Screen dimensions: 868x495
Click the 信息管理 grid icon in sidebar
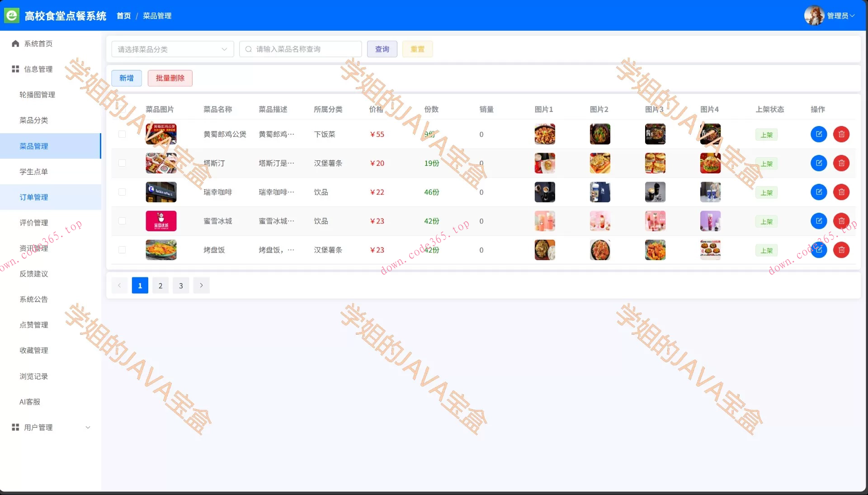coord(15,69)
